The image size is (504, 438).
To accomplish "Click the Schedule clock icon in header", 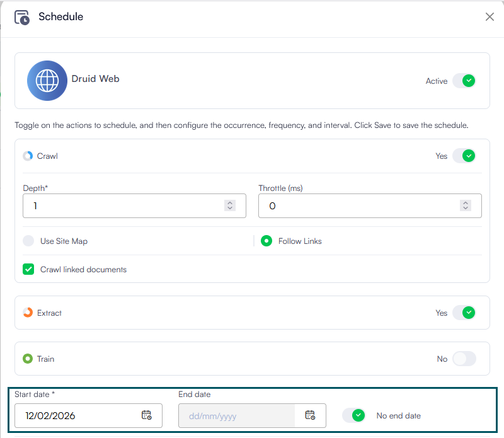I will coord(22,17).
